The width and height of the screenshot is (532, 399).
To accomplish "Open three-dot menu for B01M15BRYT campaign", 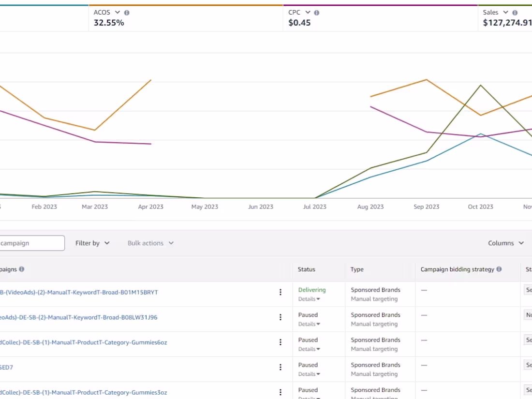I will click(280, 292).
